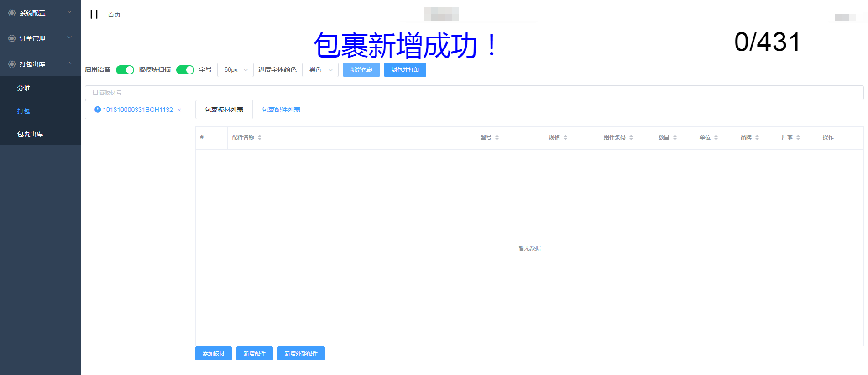The height and width of the screenshot is (375, 868).
Task: Collapse the 打包出库 menu
Action: pos(41,64)
